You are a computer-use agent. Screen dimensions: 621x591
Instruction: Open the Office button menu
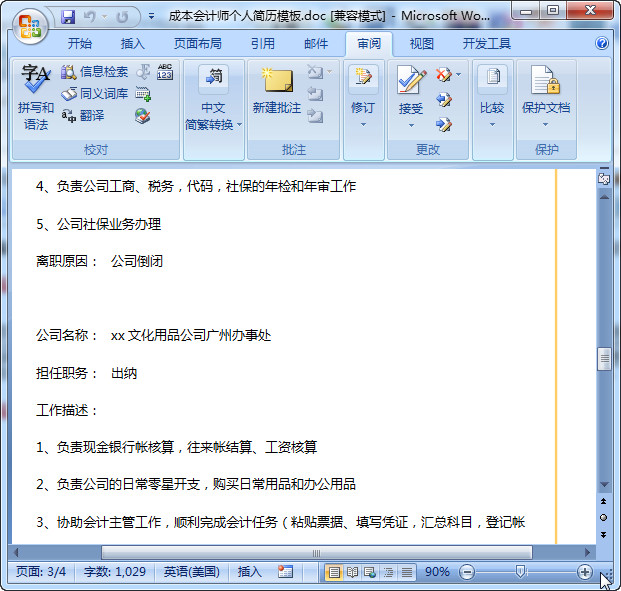[30, 27]
